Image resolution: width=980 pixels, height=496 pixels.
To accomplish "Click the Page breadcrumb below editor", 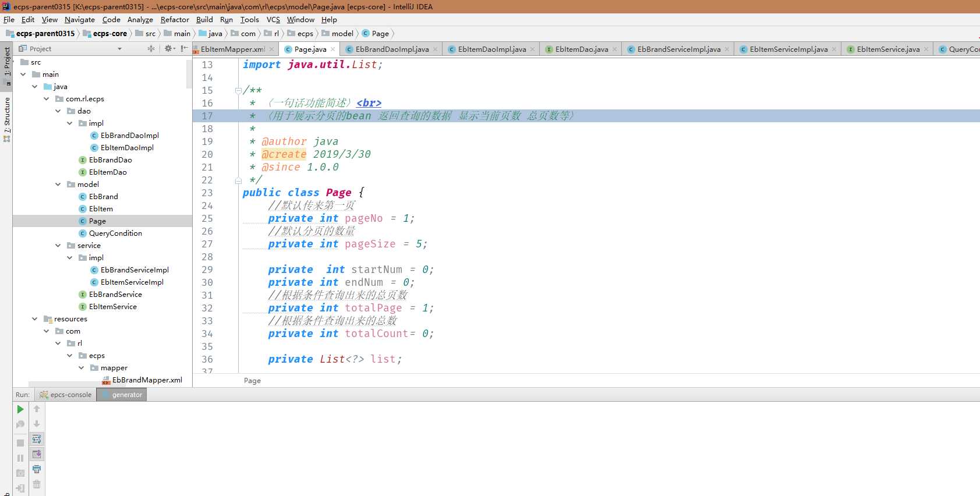I will [252, 381].
